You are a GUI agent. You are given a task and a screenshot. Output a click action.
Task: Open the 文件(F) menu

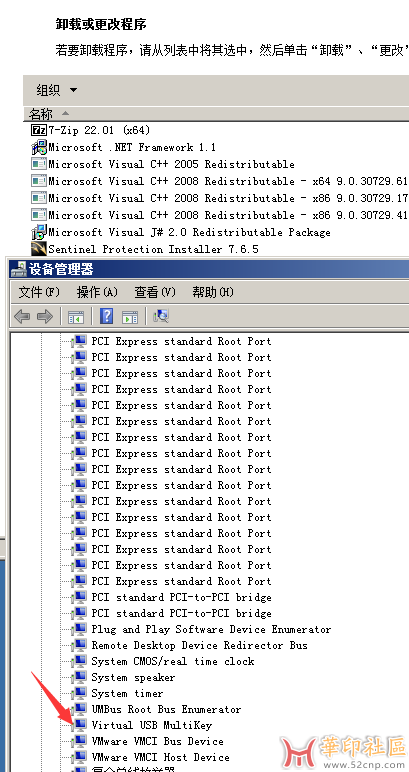[39, 292]
